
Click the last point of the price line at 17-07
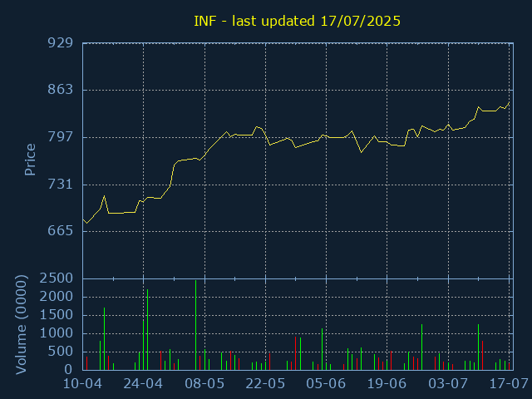pyautogui.click(x=509, y=102)
